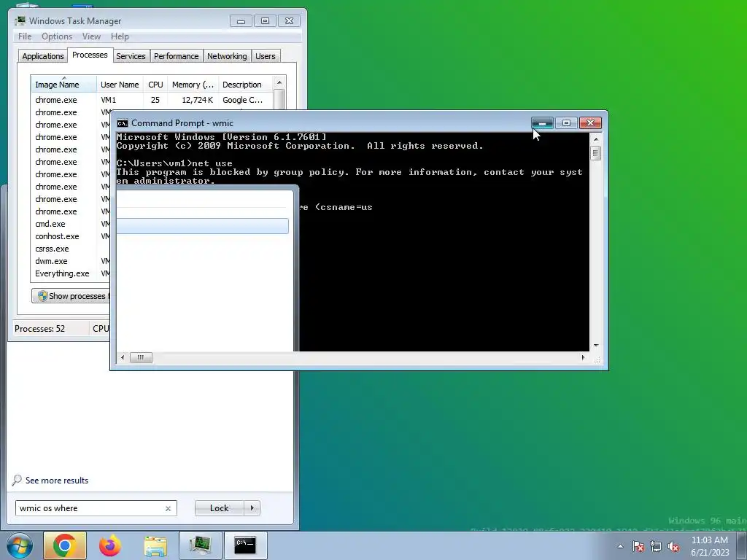Open Task Manager Help menu
This screenshot has height=560, width=747.
[x=120, y=36]
